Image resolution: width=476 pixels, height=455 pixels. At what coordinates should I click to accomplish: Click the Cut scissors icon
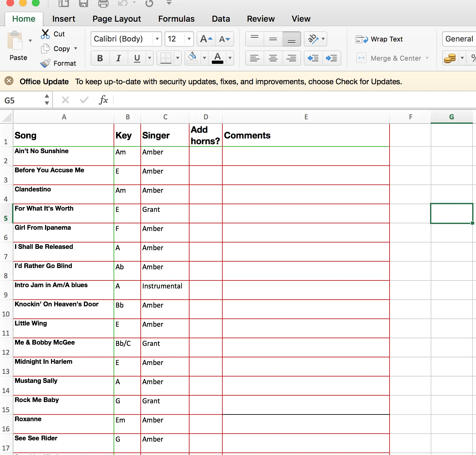pos(45,34)
